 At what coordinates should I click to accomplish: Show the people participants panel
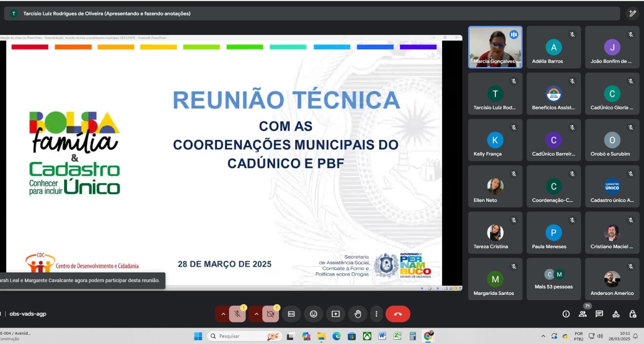[582, 314]
